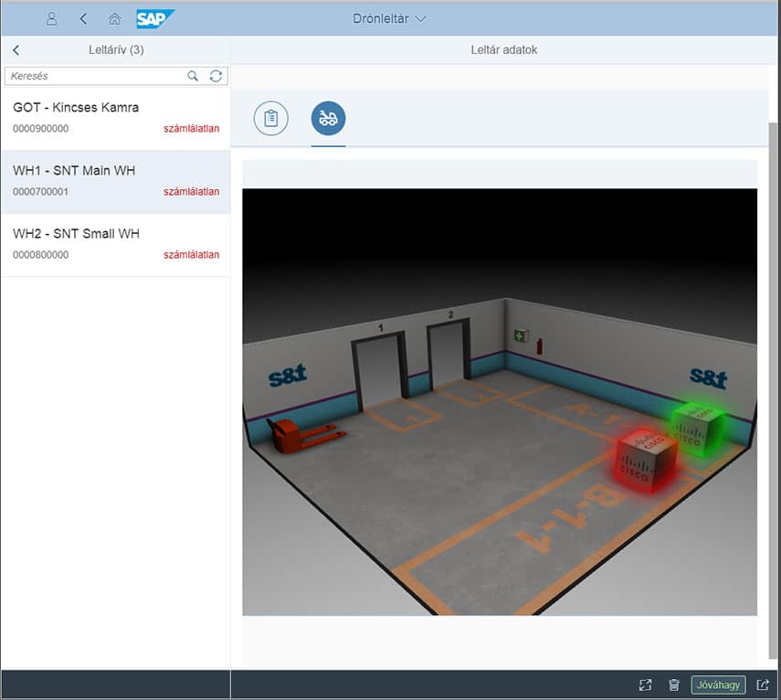Open the user profile icon
The height and width of the screenshot is (700, 781).
[x=52, y=18]
